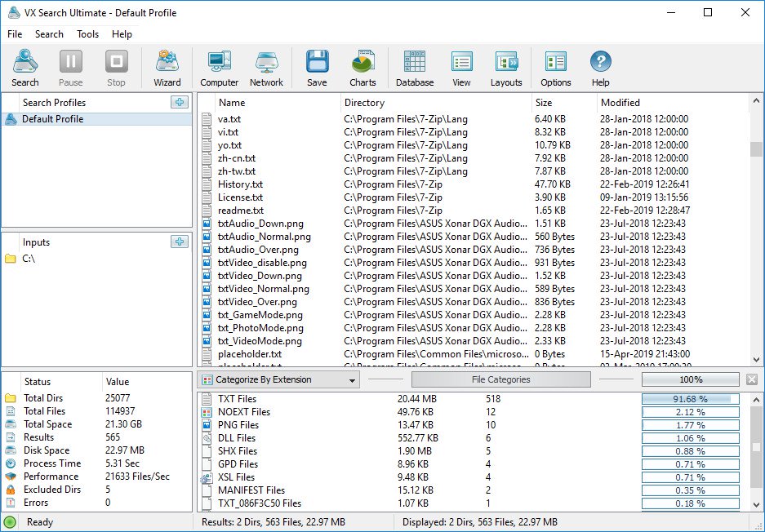This screenshot has width=765, height=532.
Task: Click the Computer toolbar icon
Action: tap(219, 68)
